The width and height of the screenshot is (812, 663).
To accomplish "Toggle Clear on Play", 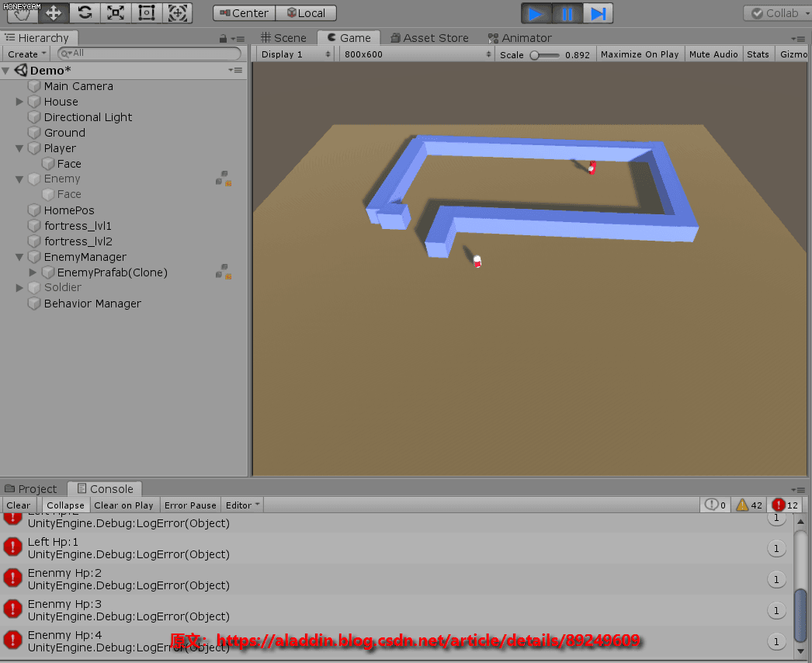I will tap(123, 505).
